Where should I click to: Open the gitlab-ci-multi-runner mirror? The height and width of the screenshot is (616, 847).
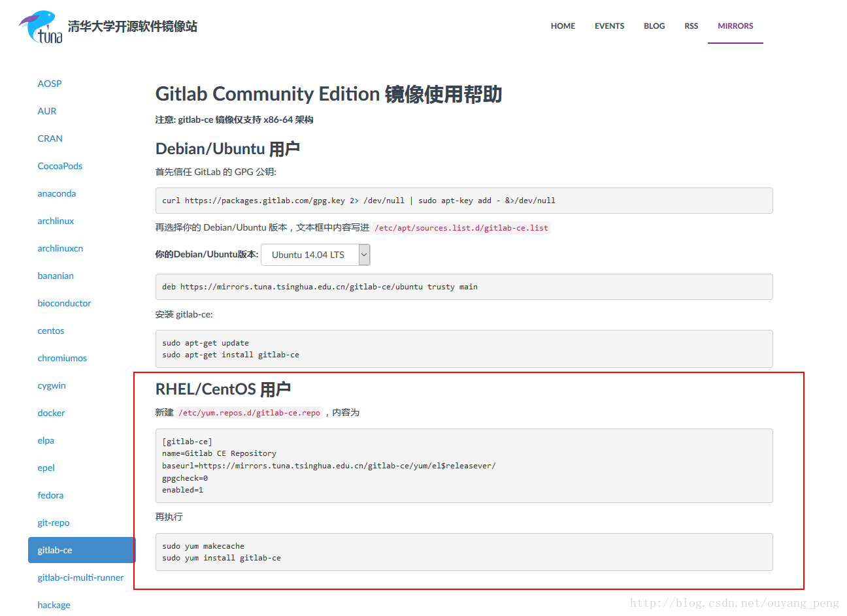(x=80, y=577)
